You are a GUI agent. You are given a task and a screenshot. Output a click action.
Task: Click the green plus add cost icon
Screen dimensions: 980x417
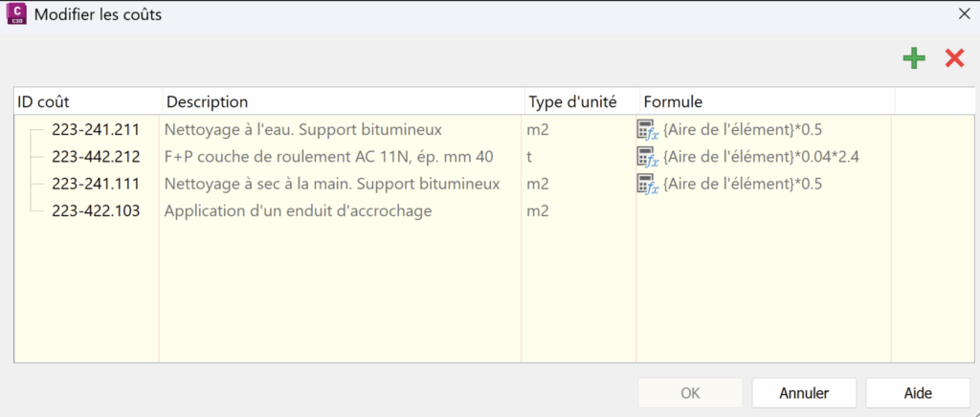pyautogui.click(x=914, y=59)
